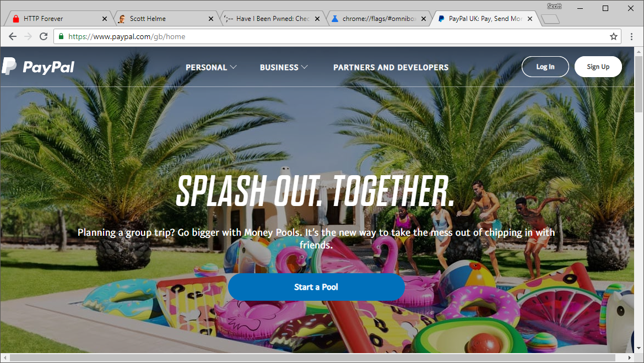Viewport: 644px width, 363px height.
Task: Open a new tab button
Action: pyautogui.click(x=550, y=19)
